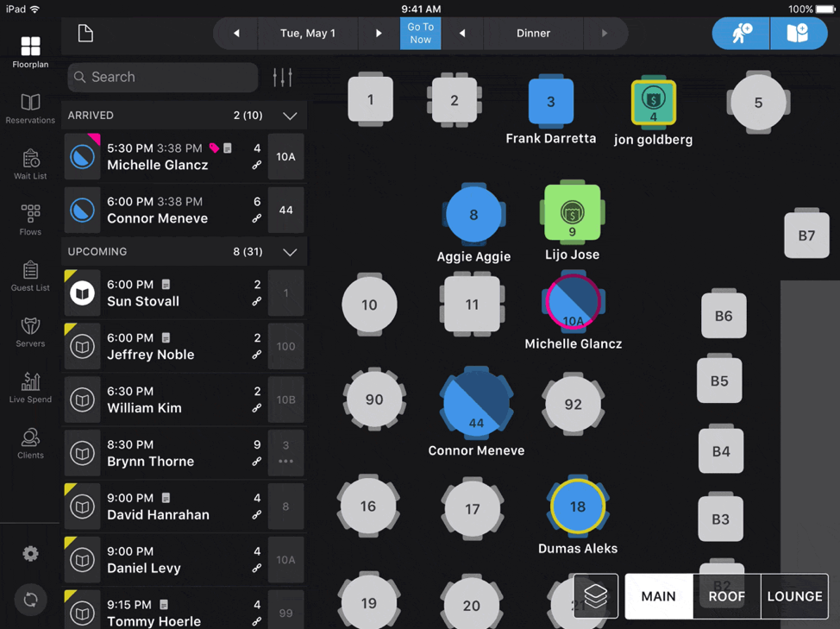
Task: Open the floorplan layers selector
Action: click(x=595, y=596)
